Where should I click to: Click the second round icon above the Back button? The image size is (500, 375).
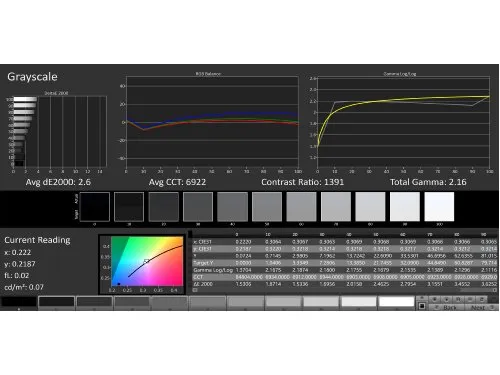tap(447, 299)
